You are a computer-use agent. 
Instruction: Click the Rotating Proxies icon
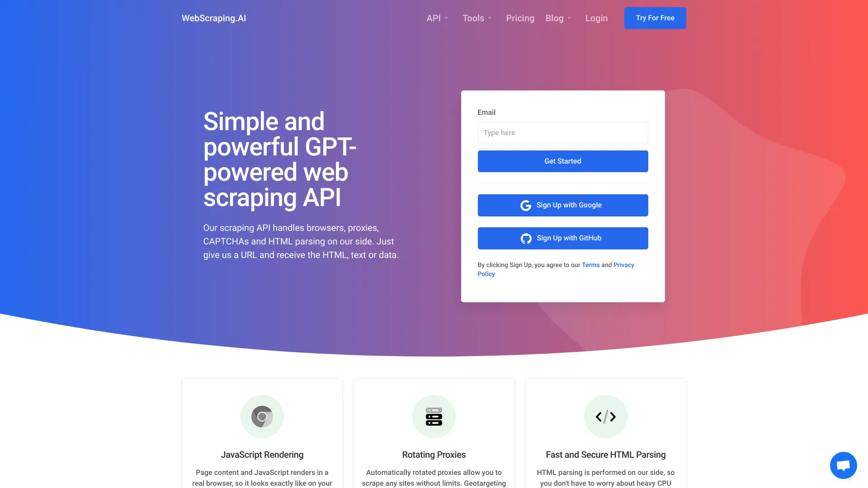434,417
